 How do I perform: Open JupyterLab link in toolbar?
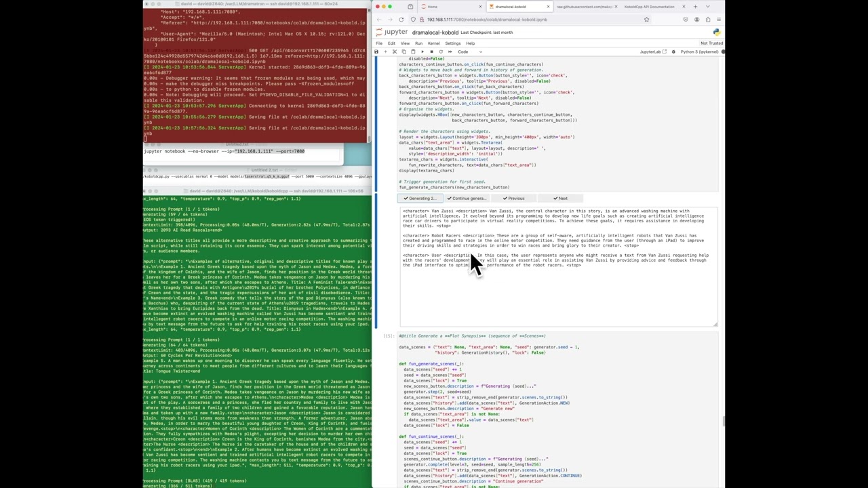(653, 52)
